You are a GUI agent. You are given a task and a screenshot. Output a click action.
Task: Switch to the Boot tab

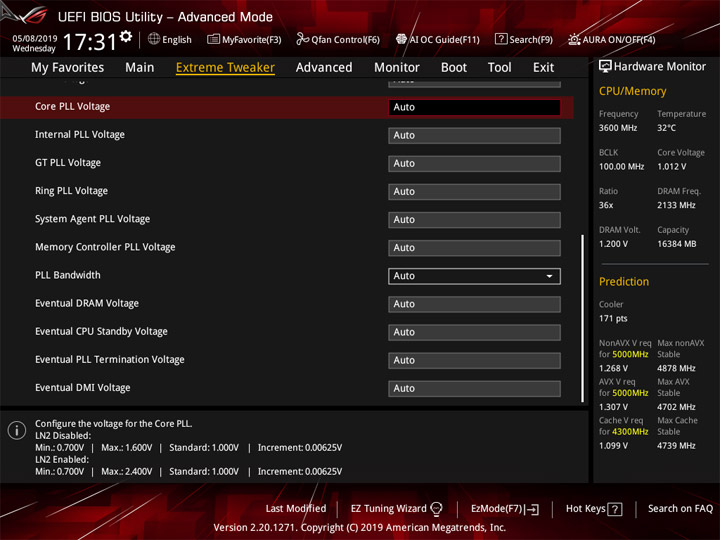(454, 68)
